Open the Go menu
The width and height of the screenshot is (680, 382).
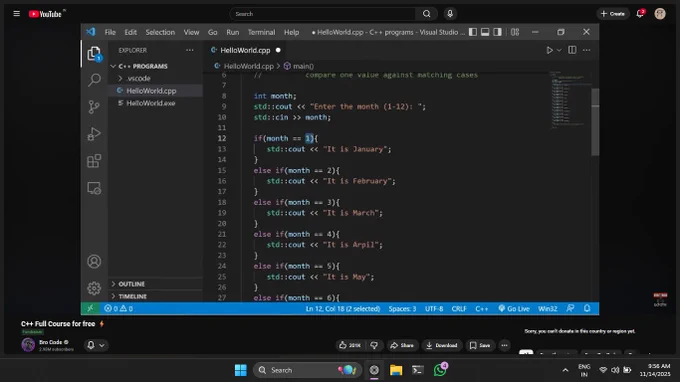pyautogui.click(x=212, y=32)
